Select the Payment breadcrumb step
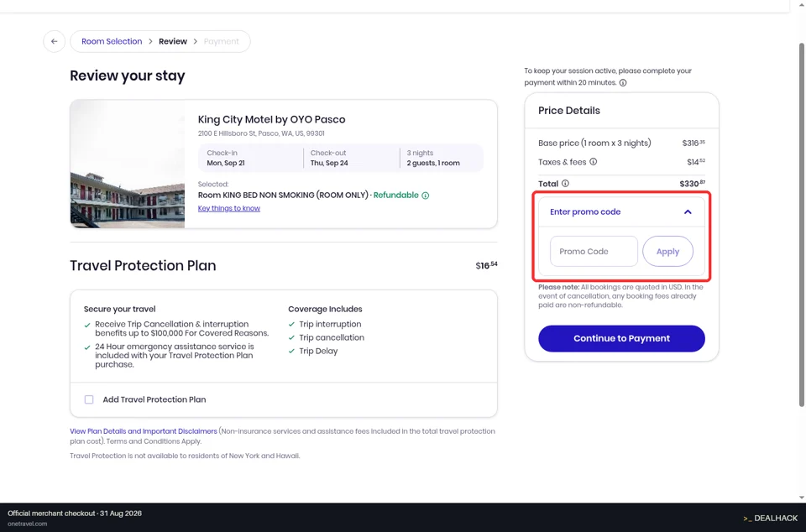Image resolution: width=806 pixels, height=532 pixels. point(221,42)
